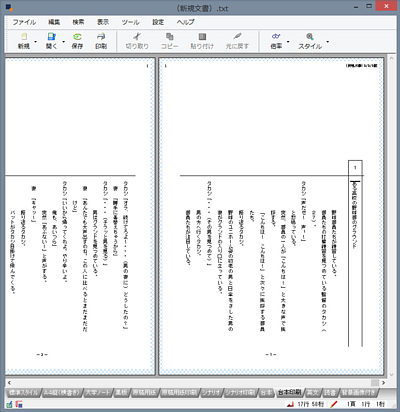The height and width of the screenshot is (412, 400).
Task: Open the 表示 menu
Action: [x=103, y=22]
